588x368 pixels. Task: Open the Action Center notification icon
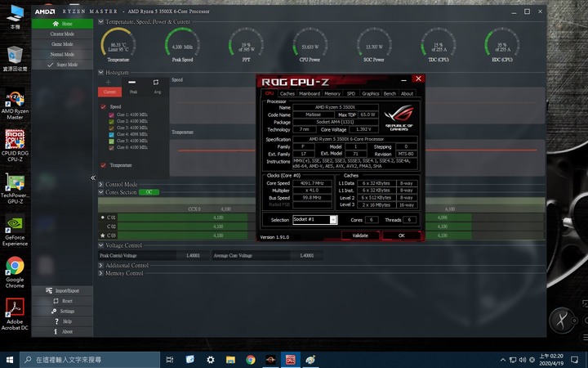[574, 360]
